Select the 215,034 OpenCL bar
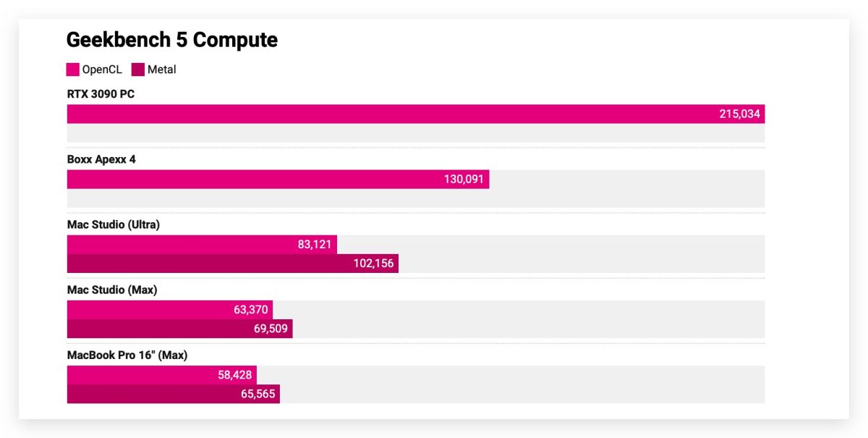868x438 pixels. coord(415,114)
